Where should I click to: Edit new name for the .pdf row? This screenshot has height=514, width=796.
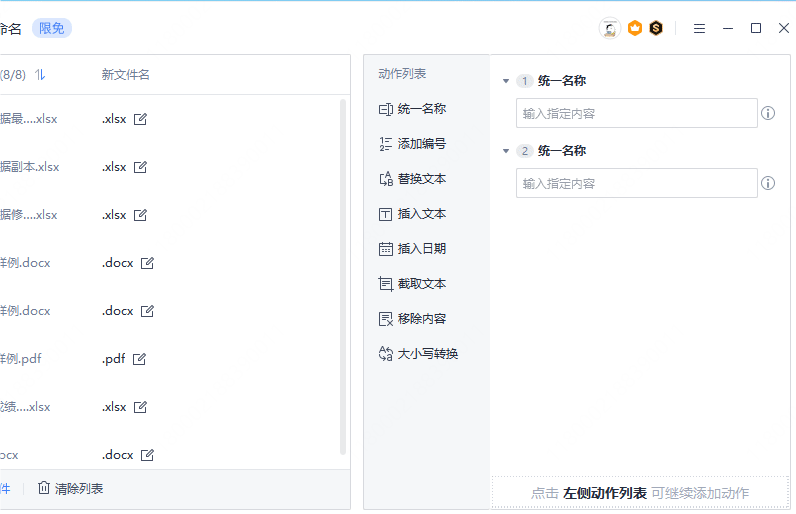139,359
